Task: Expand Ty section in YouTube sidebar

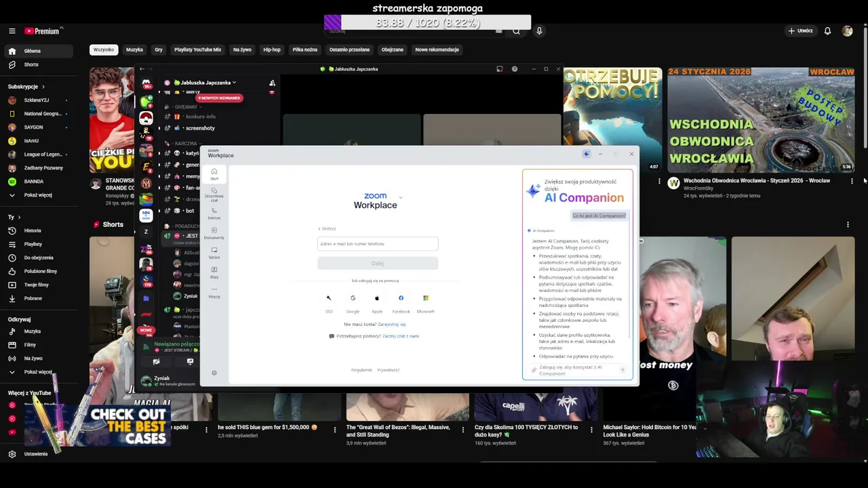Action: pyautogui.click(x=14, y=217)
